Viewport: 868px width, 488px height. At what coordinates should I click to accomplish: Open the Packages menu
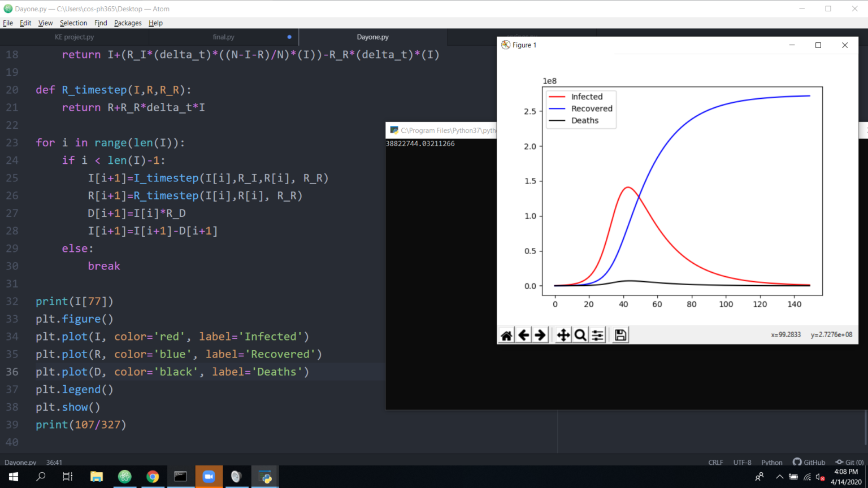128,23
